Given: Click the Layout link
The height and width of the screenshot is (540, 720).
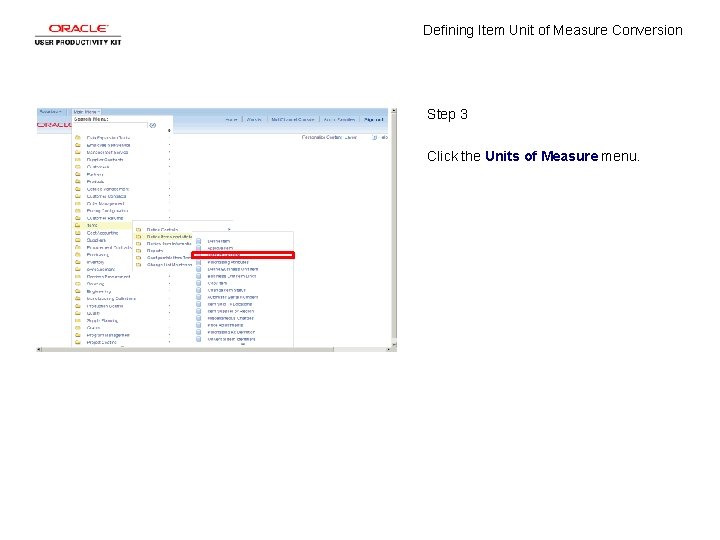Looking at the screenshot, I should pos(351,137).
